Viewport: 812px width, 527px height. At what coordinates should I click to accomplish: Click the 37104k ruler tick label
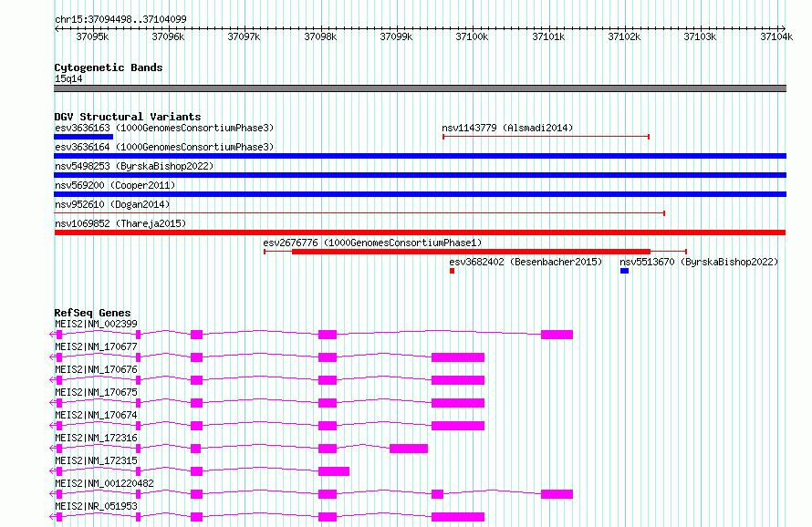tap(776, 36)
